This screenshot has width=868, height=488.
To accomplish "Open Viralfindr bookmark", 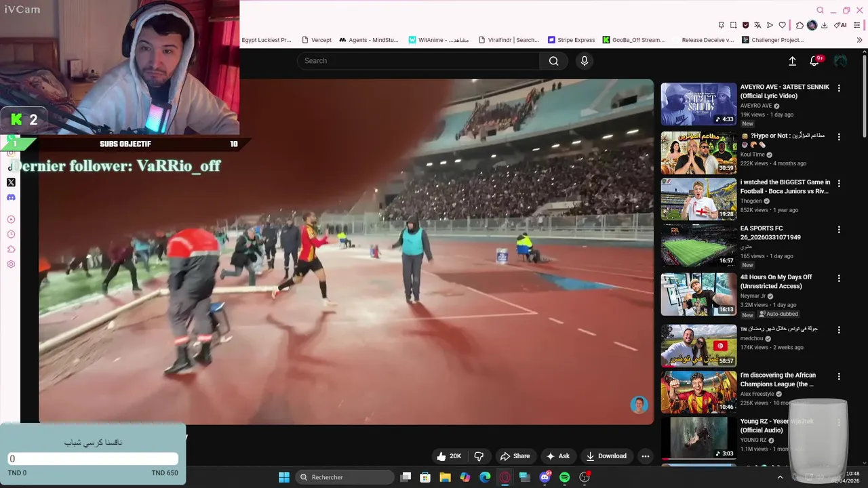I will click(509, 40).
